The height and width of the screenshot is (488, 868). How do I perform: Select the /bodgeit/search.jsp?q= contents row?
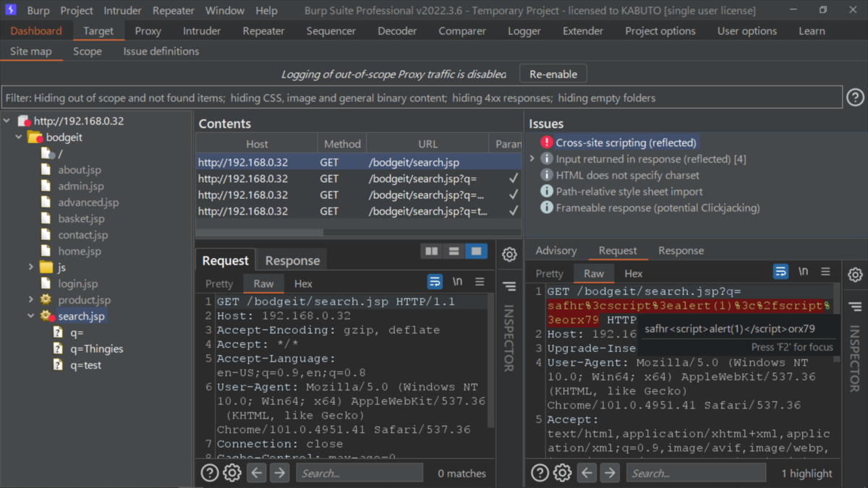(359, 179)
